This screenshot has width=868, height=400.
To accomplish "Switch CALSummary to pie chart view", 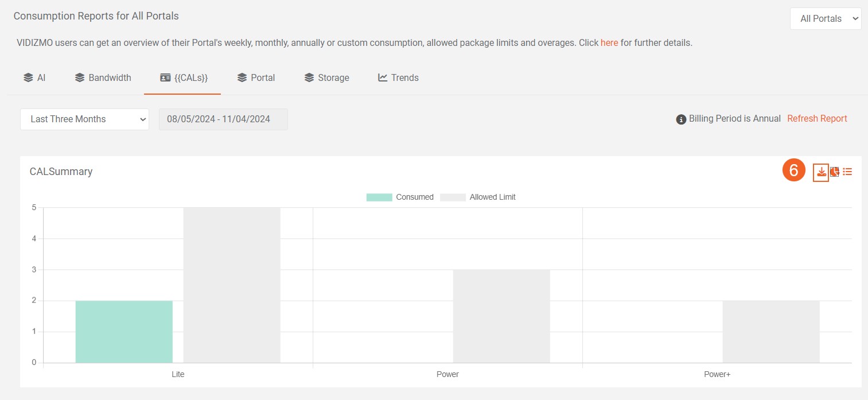I will (x=834, y=172).
